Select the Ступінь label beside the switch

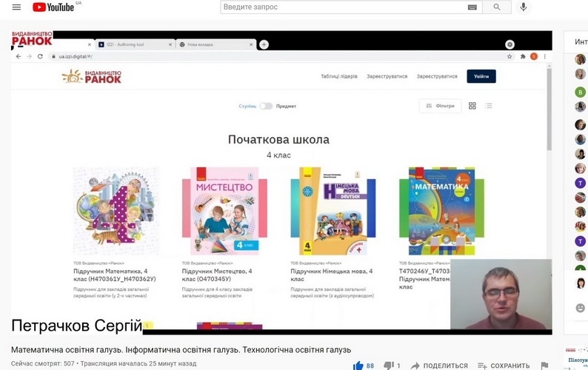coord(247,106)
